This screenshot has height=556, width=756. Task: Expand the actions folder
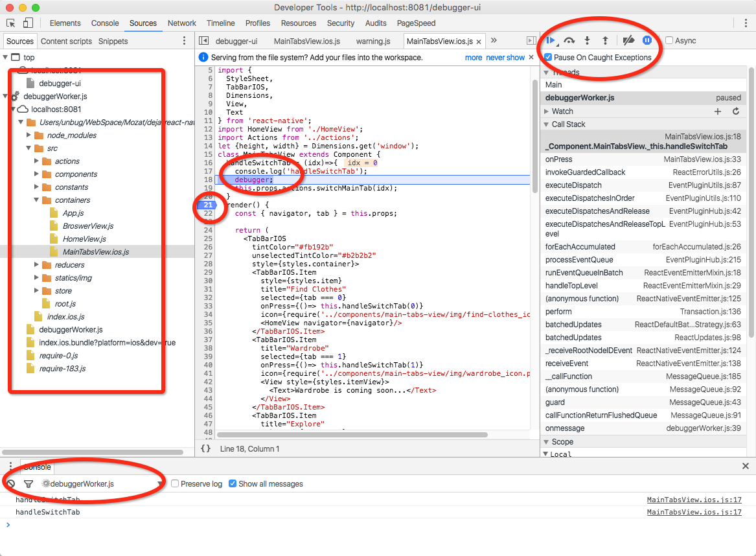(36, 161)
